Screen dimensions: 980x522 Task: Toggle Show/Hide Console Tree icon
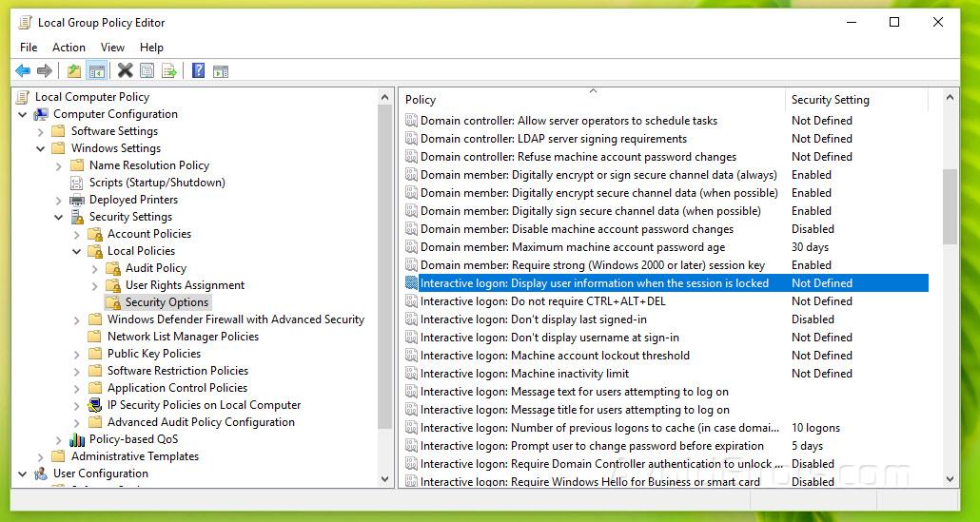[96, 70]
